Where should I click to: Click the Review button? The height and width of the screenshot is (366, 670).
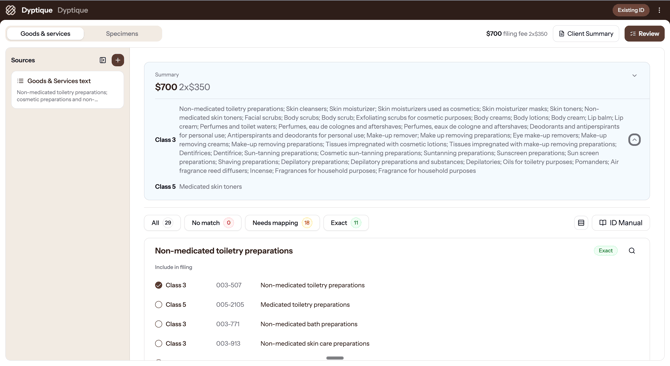click(x=644, y=34)
